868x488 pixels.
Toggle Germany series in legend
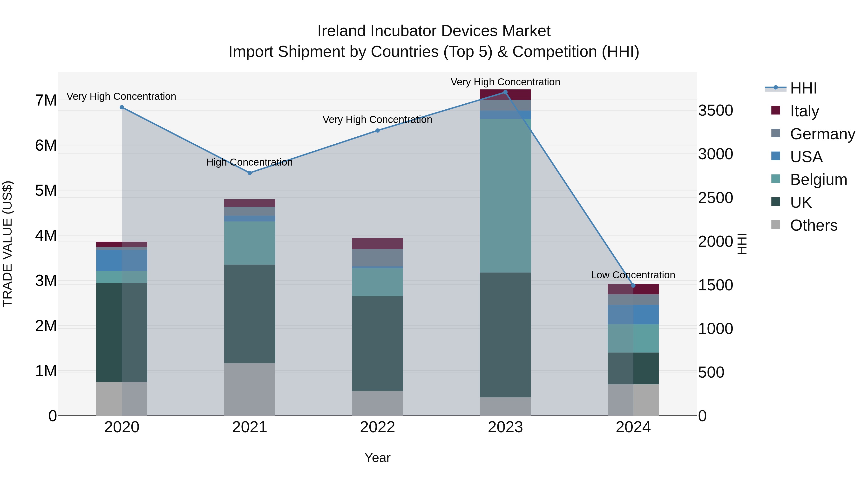(813, 134)
